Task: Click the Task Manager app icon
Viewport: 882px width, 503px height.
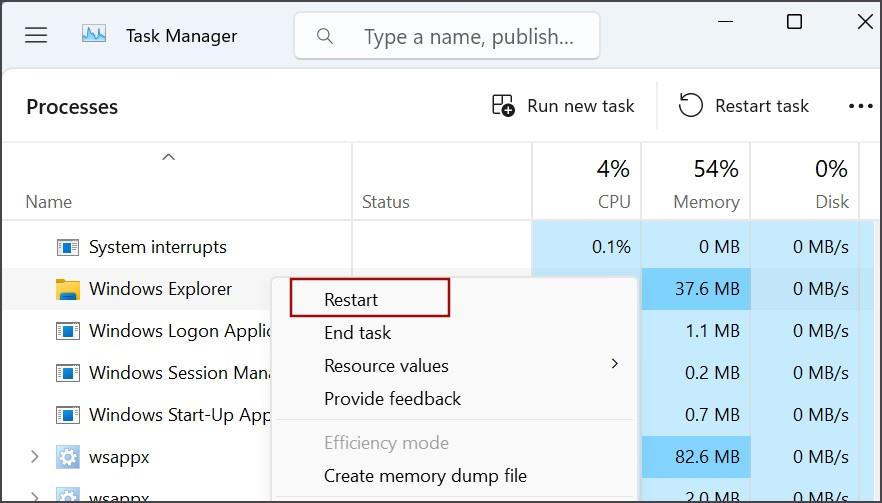Action: (94, 34)
